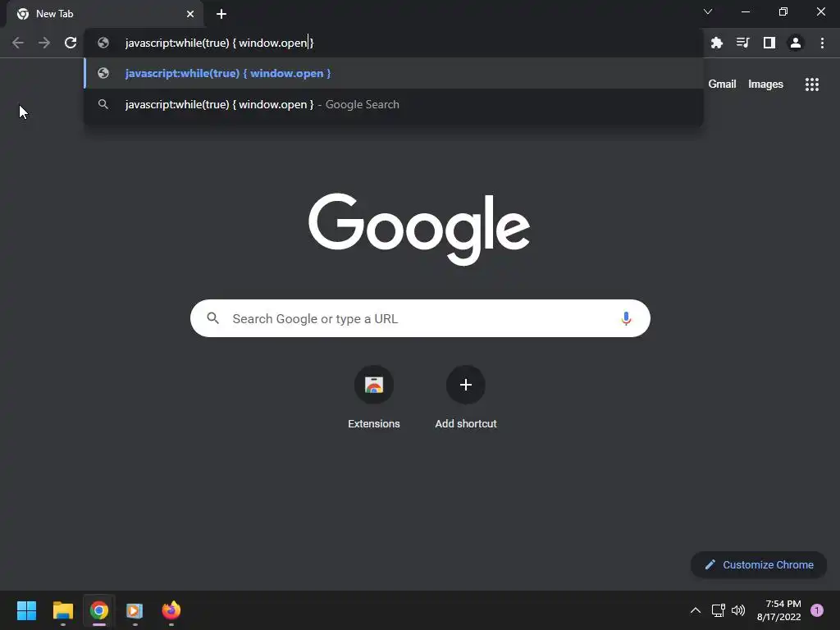The height and width of the screenshot is (630, 840).
Task: Open the Images link
Action: [x=765, y=84]
